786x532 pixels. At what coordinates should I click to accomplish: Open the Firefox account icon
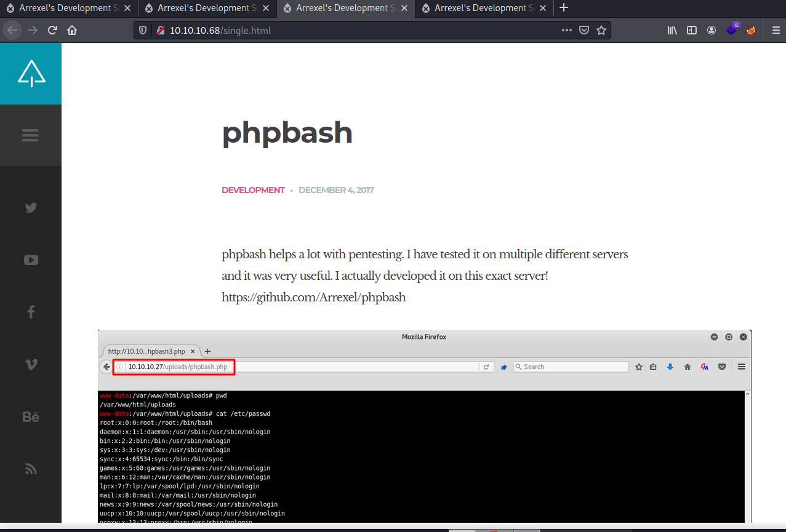712,30
